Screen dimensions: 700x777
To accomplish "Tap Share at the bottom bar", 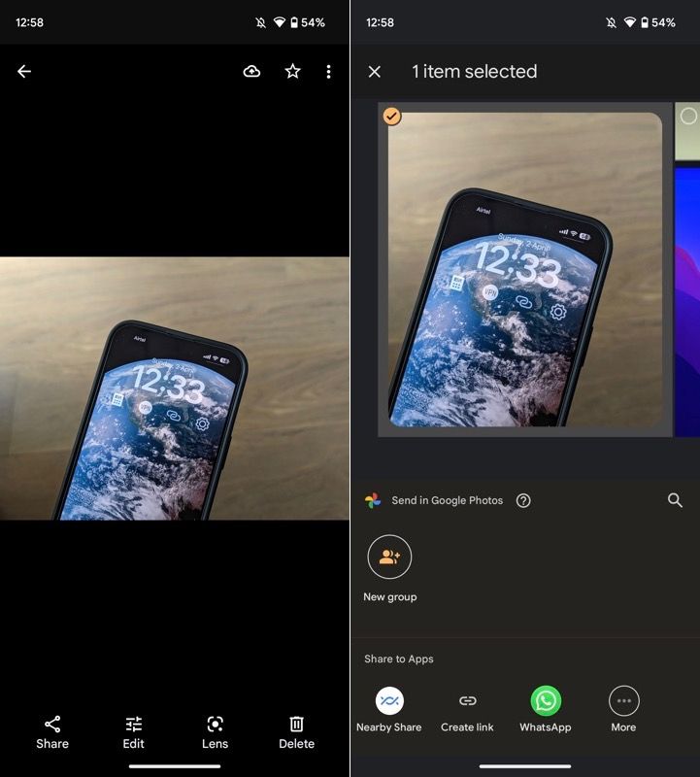I will click(52, 732).
